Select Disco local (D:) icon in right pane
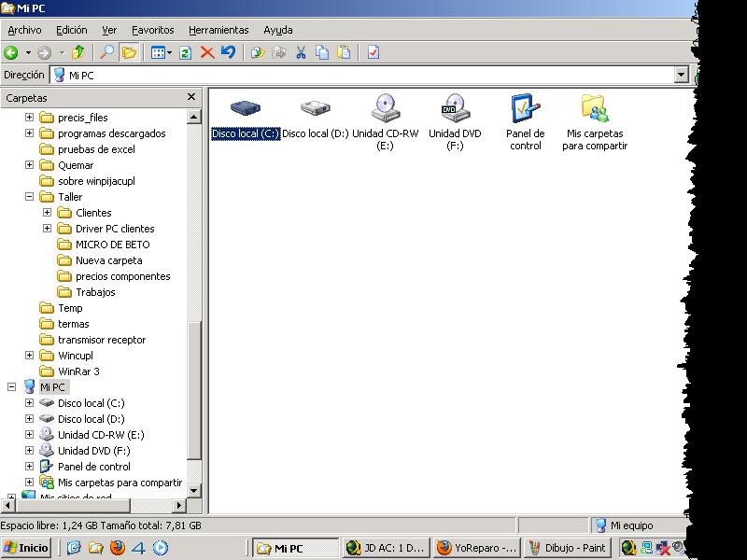This screenshot has width=747, height=560. tap(316, 117)
